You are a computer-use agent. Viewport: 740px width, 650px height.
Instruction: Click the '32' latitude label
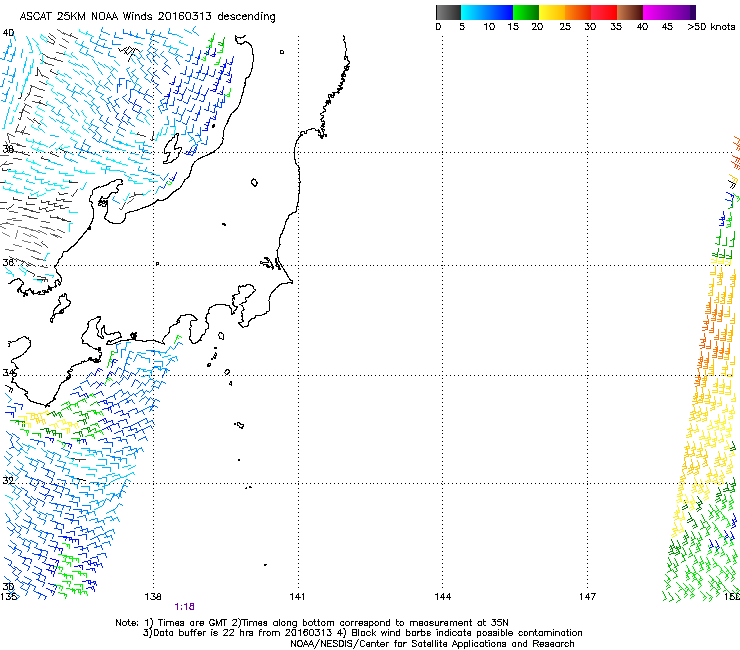(8, 481)
